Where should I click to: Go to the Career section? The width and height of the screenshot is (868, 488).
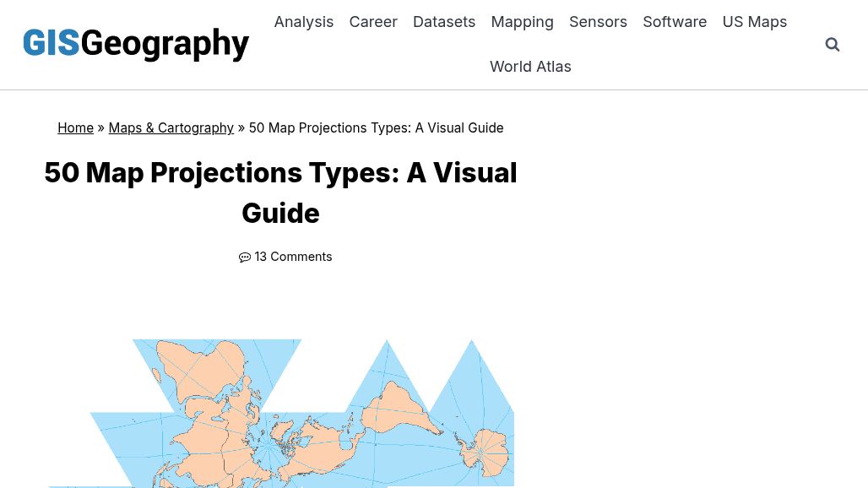tap(373, 22)
